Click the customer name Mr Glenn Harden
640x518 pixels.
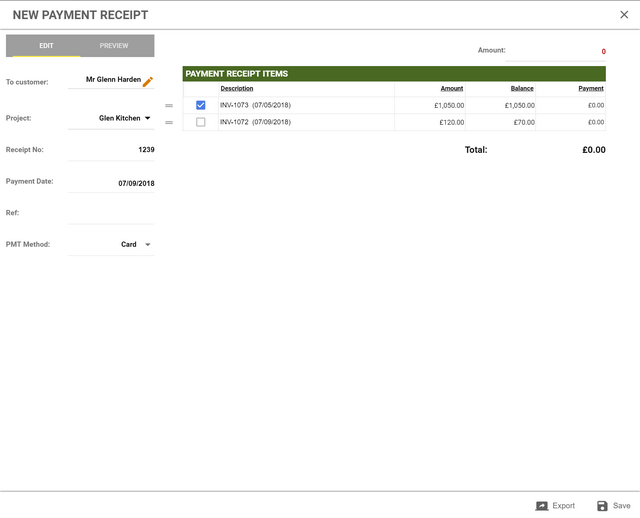[113, 80]
